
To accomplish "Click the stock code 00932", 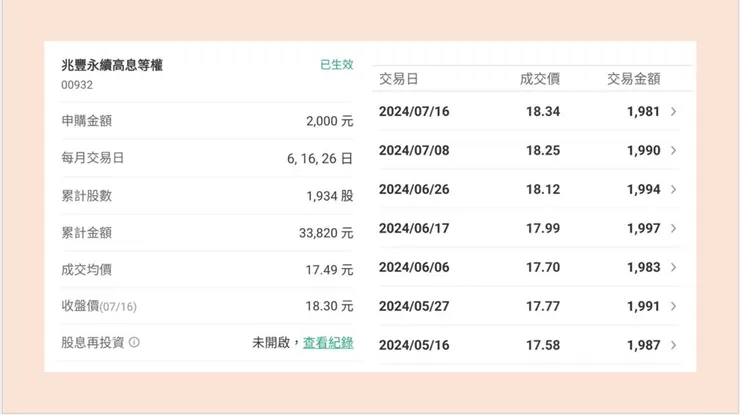I will 77,85.
